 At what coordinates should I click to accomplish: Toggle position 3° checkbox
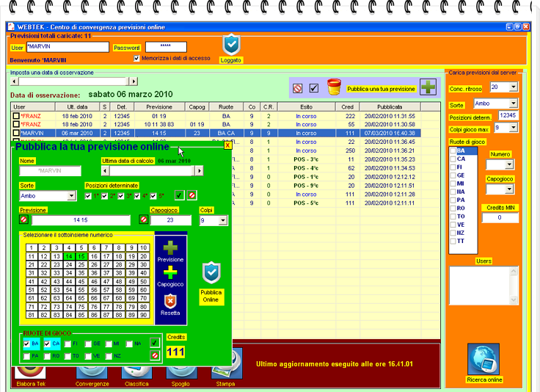121,196
